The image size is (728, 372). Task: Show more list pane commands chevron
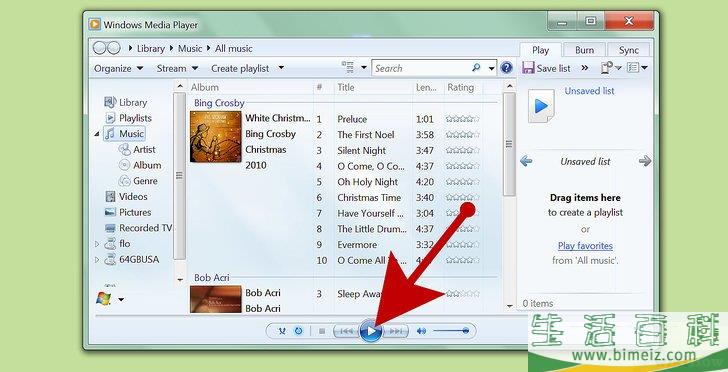coord(585,68)
